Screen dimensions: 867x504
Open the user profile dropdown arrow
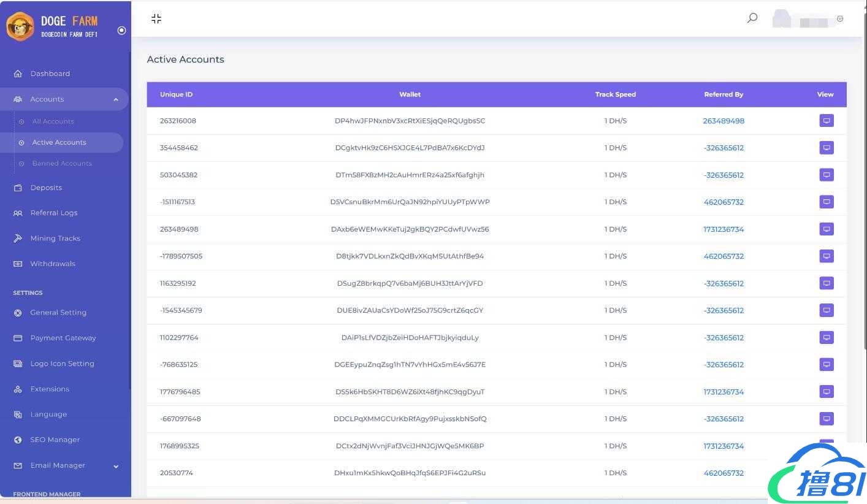pyautogui.click(x=840, y=19)
